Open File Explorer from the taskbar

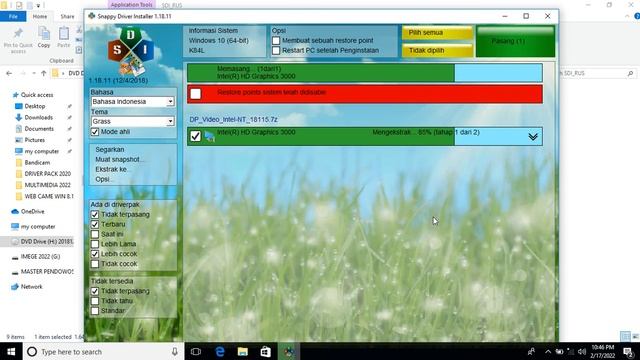pyautogui.click(x=243, y=351)
